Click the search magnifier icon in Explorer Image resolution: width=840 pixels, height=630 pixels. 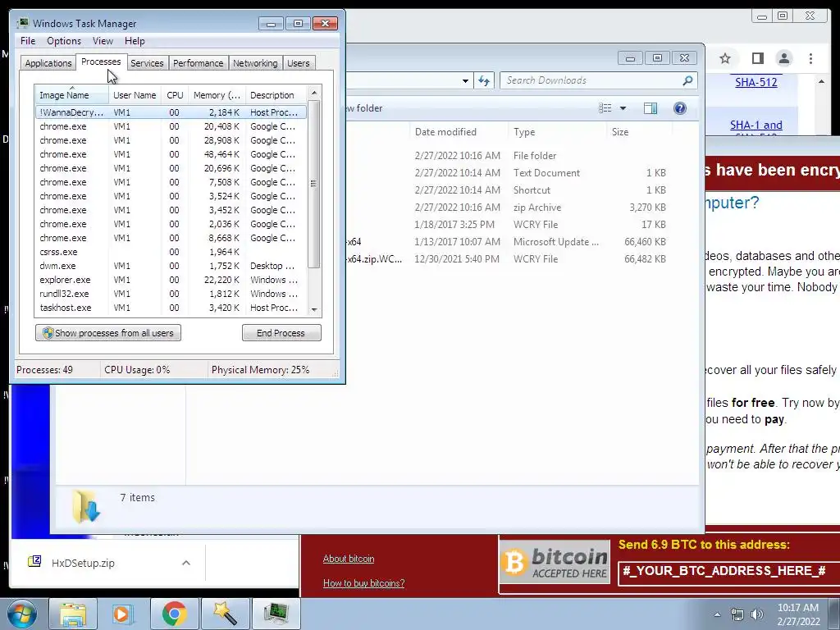(688, 80)
